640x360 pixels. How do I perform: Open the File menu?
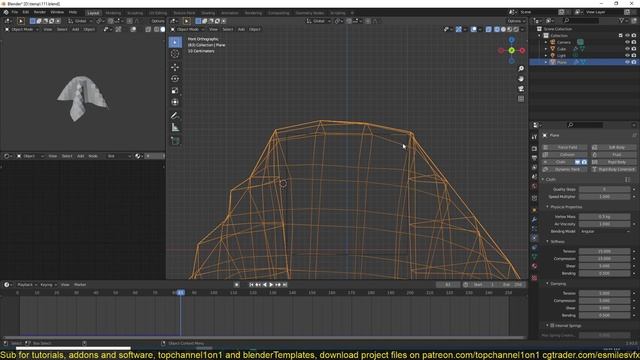(x=15, y=12)
